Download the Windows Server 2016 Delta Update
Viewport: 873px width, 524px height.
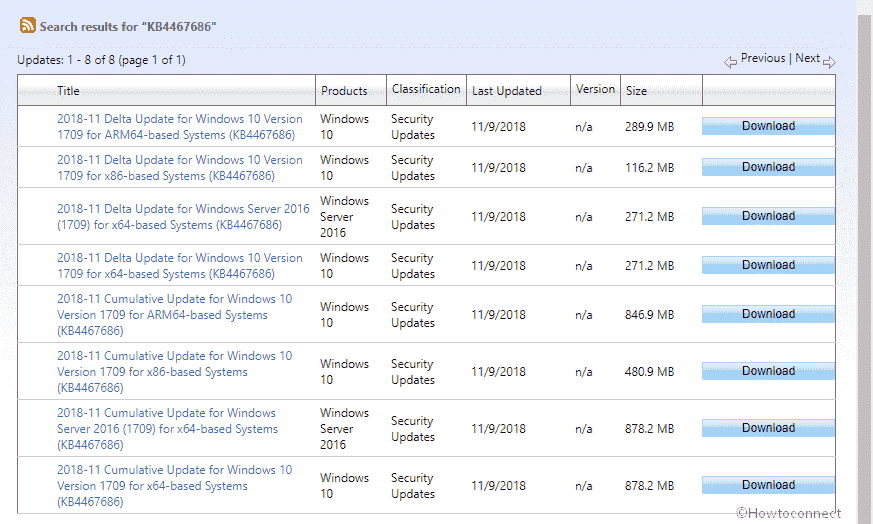click(x=768, y=216)
